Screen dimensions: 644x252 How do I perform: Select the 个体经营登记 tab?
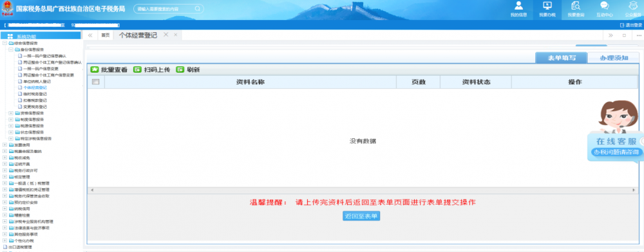tap(138, 35)
